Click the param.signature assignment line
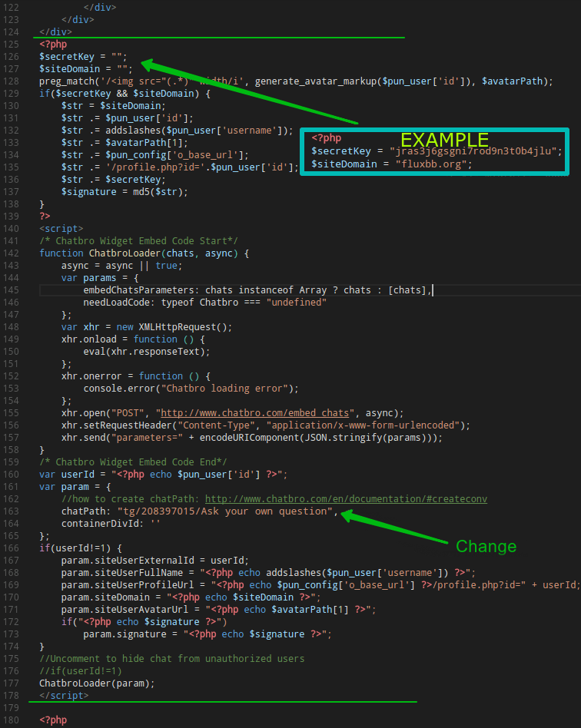The image size is (581, 728). (x=207, y=634)
